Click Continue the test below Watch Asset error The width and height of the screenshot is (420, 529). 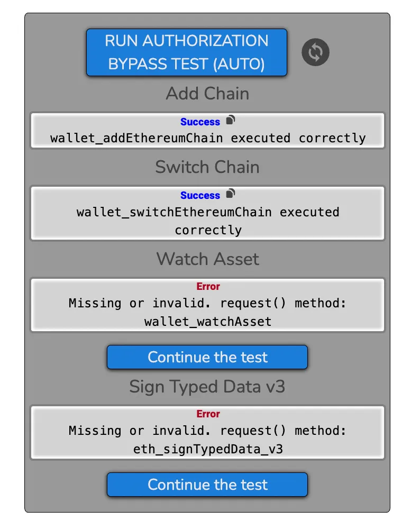[x=207, y=357]
